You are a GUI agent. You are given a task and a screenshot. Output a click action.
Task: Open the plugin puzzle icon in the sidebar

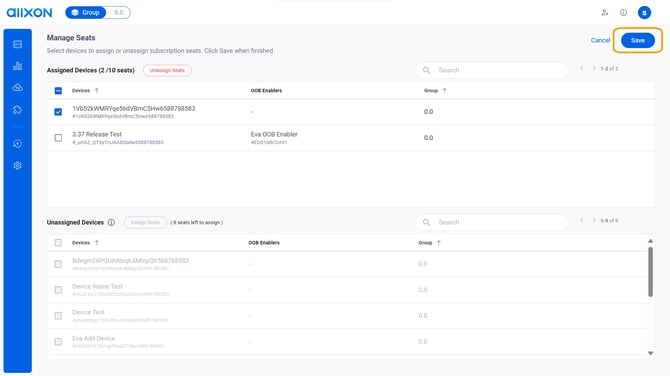pos(18,110)
